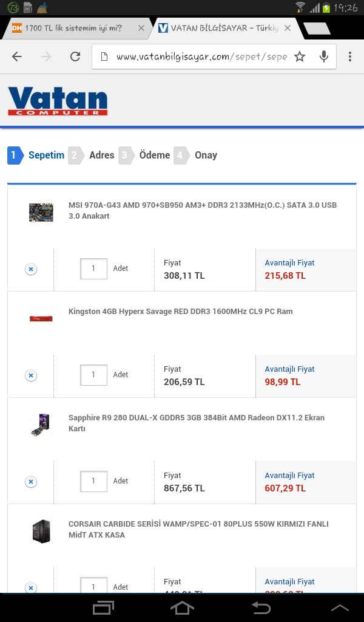364x622 pixels.
Task: Click the Sapphire R9 280 product thumbnail
Action: 41,424
